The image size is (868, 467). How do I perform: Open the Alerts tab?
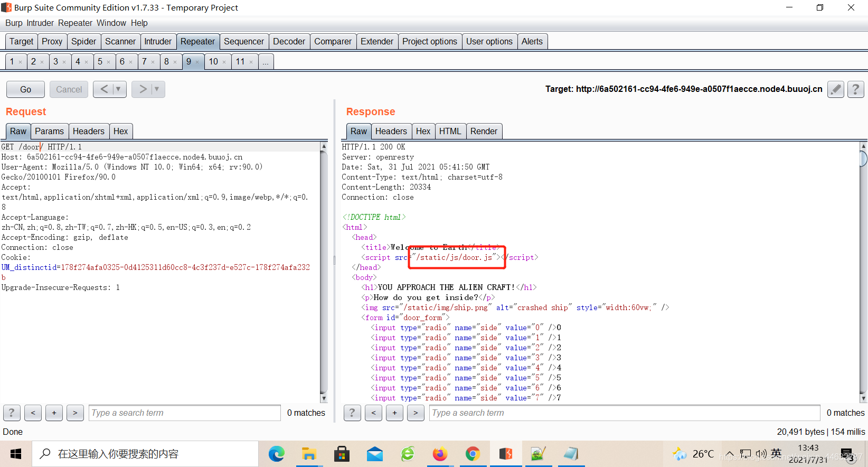(532, 41)
